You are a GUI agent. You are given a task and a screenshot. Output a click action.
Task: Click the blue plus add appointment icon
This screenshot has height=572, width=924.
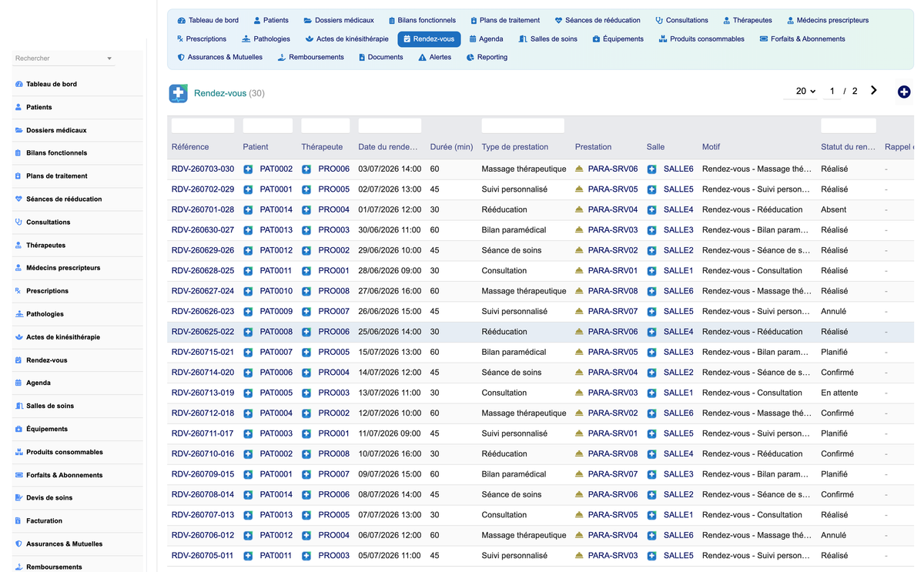point(904,92)
